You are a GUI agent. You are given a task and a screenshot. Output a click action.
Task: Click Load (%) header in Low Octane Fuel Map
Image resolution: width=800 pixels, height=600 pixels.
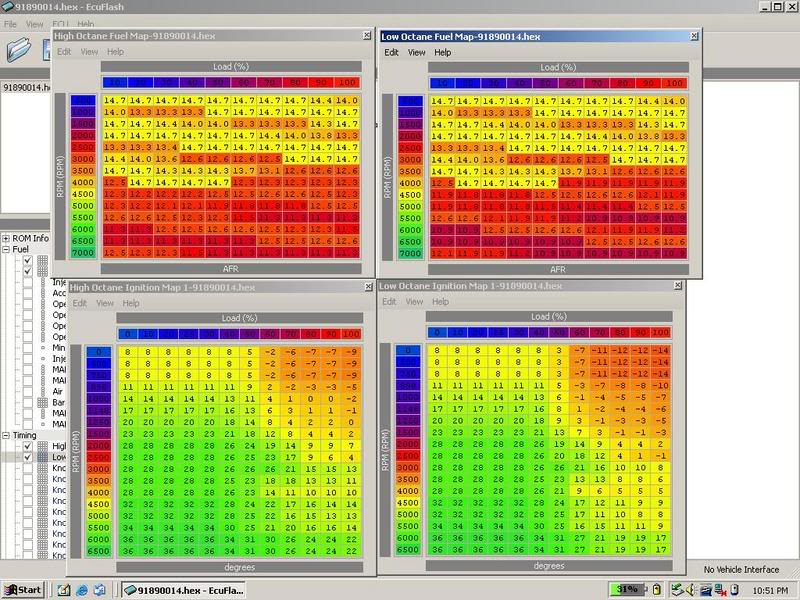(558, 67)
